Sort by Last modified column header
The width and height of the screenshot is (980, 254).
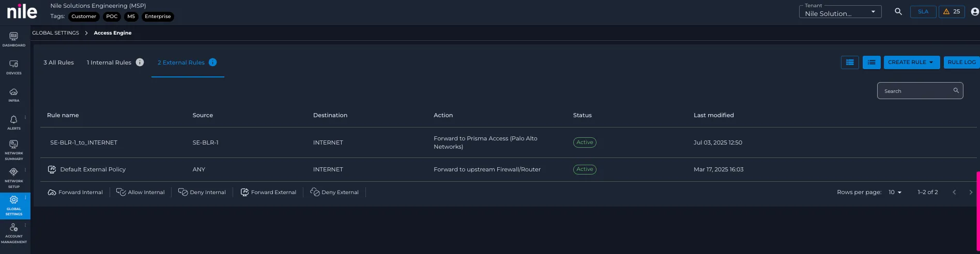point(714,115)
